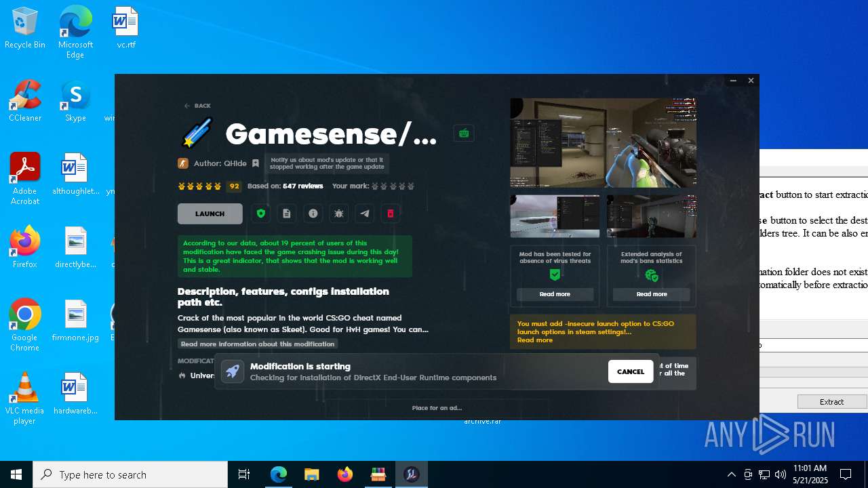868x488 pixels.
Task: Delete the mod with the red trash icon
Action: click(x=391, y=213)
